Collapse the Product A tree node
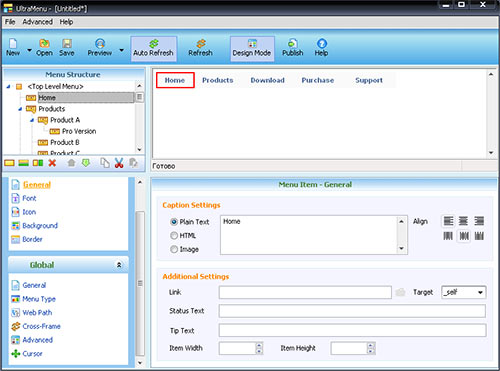Screen dimensions: 500x371 click(x=32, y=120)
